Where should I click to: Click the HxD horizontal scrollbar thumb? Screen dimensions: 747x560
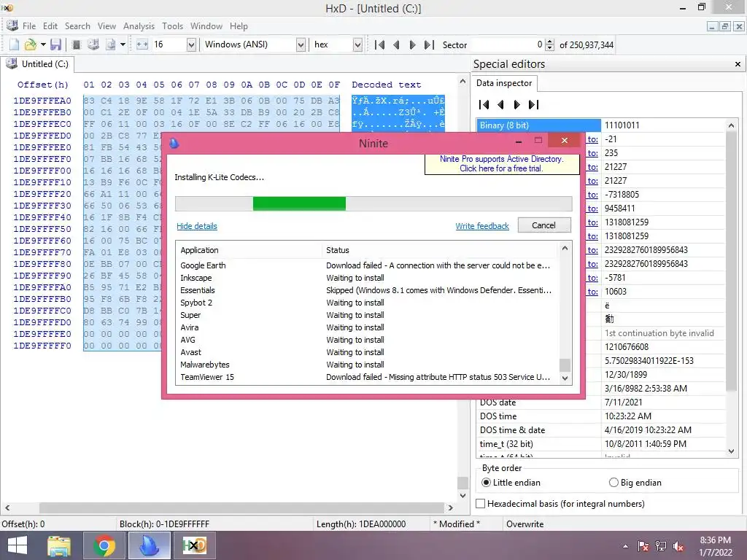pos(241,507)
